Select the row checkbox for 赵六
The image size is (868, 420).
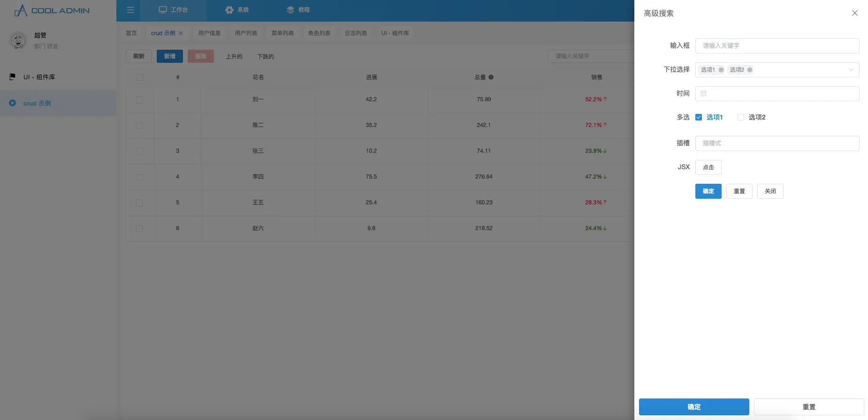click(139, 228)
